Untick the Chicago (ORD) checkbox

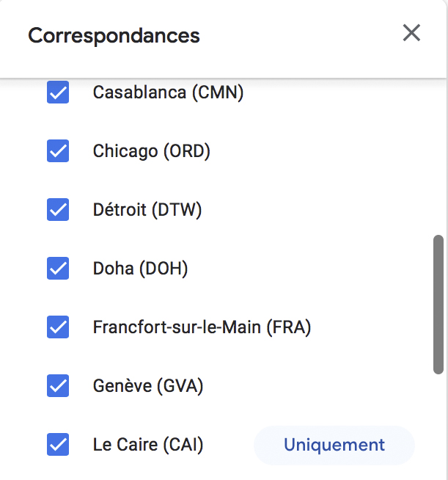tap(58, 151)
